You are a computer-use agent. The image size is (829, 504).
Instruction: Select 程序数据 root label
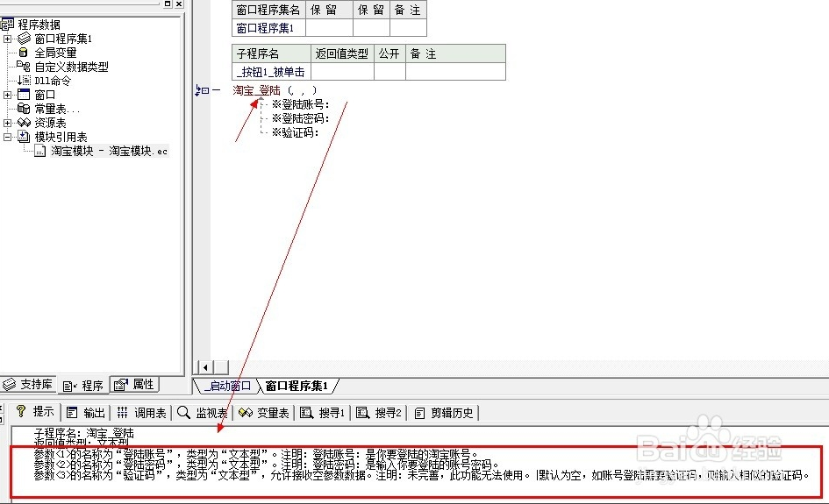[x=39, y=25]
